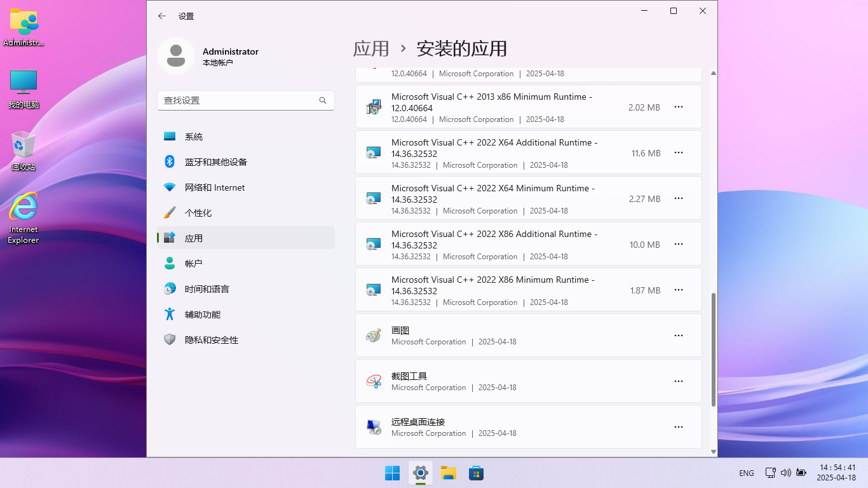Go to 时间和语言 label in sidebar

point(207,289)
